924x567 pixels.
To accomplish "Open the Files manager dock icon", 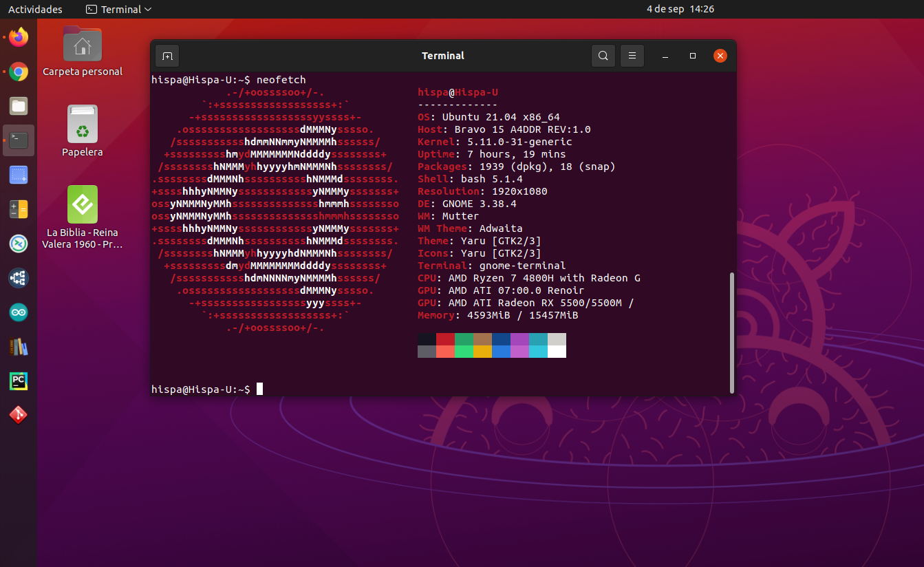I will pos(19,106).
